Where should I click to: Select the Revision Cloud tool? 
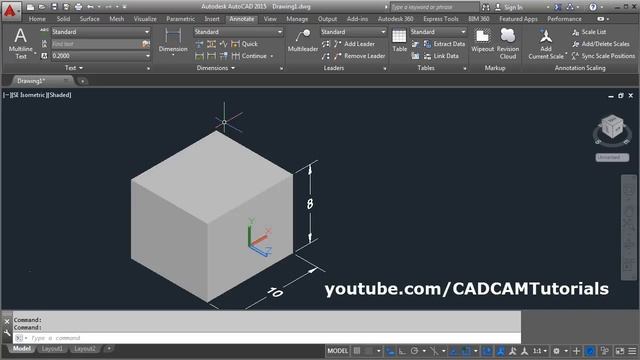508,44
